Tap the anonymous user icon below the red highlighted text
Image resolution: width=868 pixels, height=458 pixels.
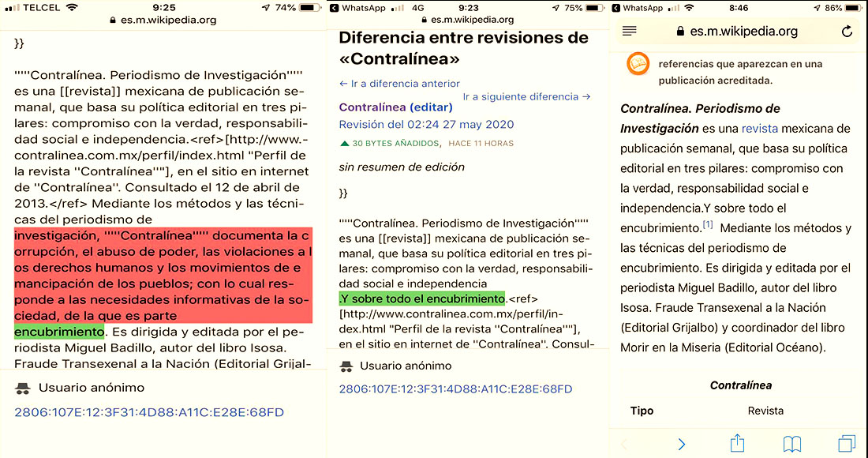tap(24, 388)
